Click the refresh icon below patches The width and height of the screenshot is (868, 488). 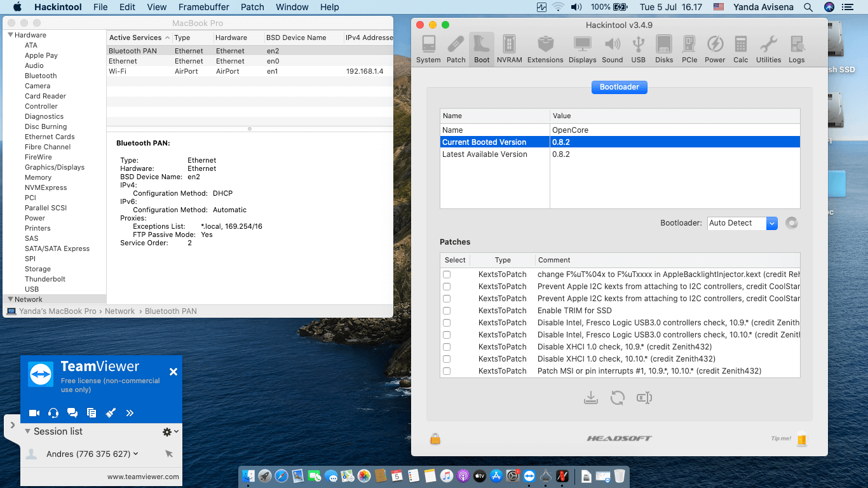(x=617, y=398)
